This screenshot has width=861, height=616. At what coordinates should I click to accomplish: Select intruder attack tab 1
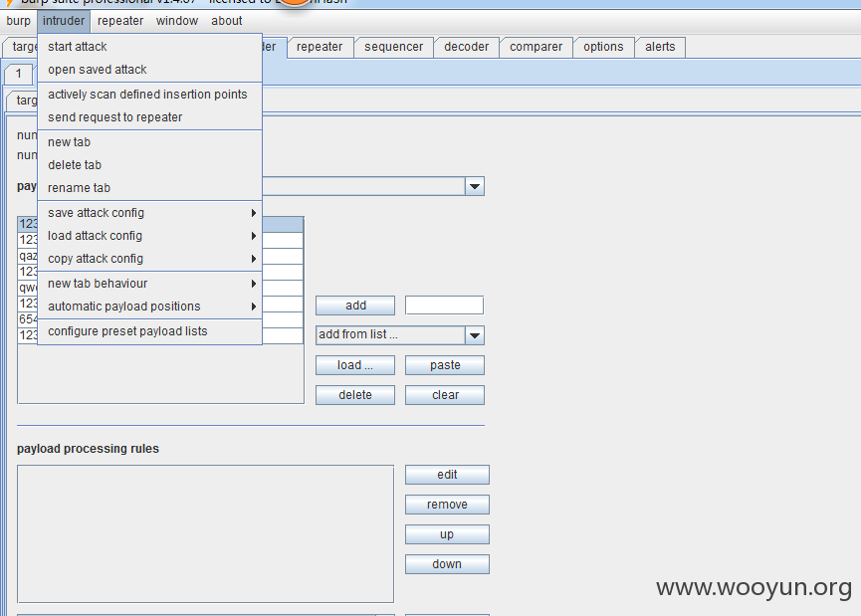pyautogui.click(x=19, y=74)
